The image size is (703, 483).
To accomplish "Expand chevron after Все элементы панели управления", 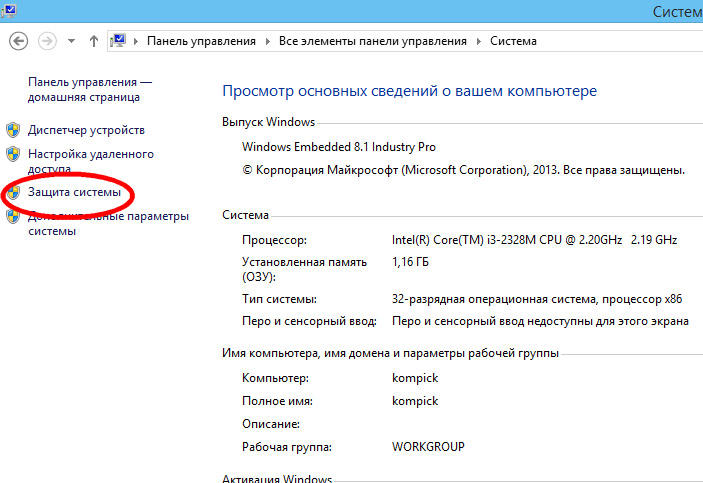I will 479,41.
